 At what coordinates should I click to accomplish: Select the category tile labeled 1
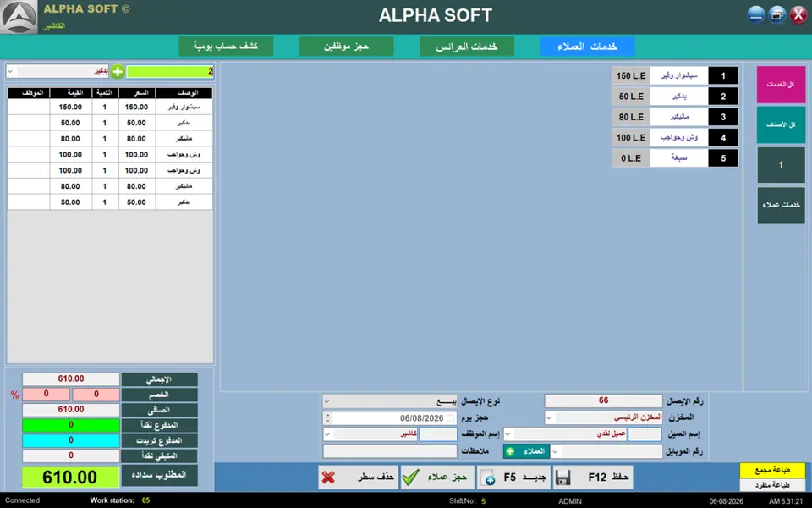[x=781, y=165]
